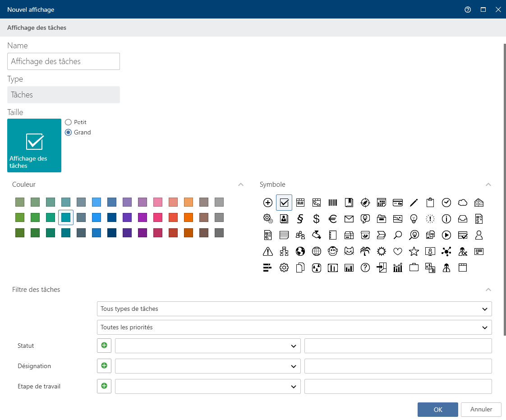Select the envelope mail symbol
Screen dimensions: 506x420
pyautogui.click(x=349, y=219)
